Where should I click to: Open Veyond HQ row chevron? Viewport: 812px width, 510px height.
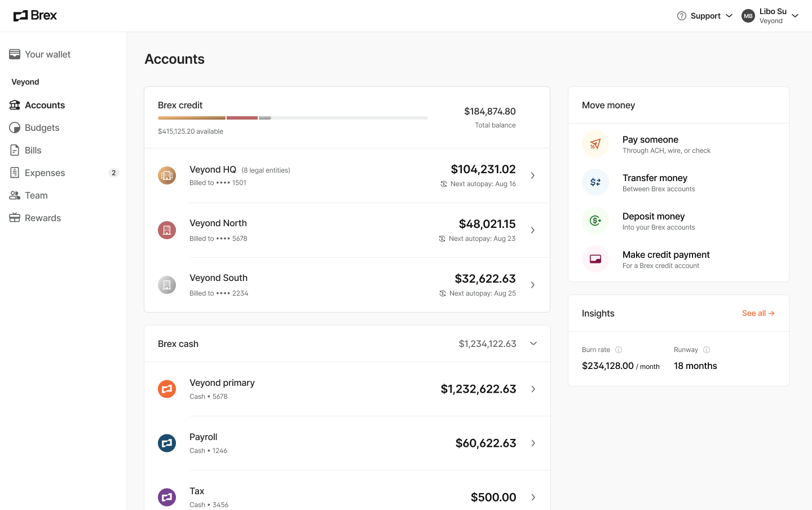click(x=533, y=175)
